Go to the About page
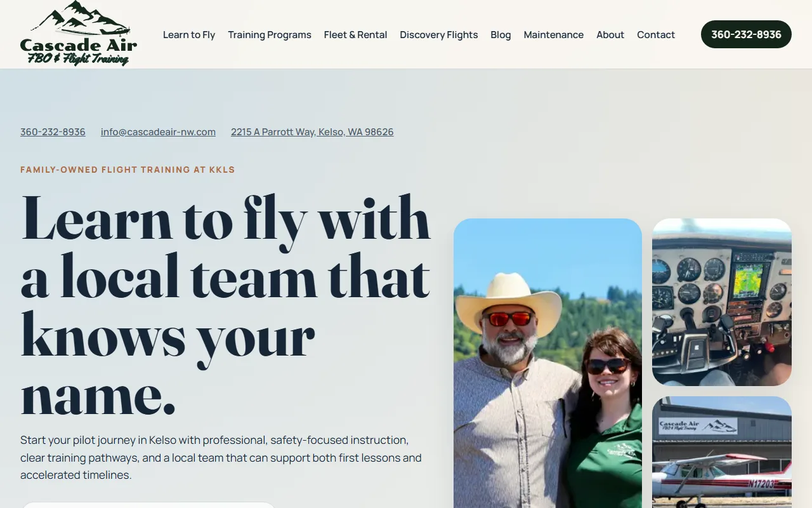The width and height of the screenshot is (812, 508). point(610,35)
